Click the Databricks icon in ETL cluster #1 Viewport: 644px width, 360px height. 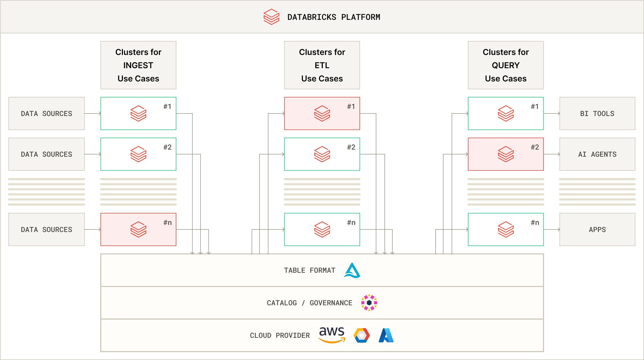tap(322, 113)
